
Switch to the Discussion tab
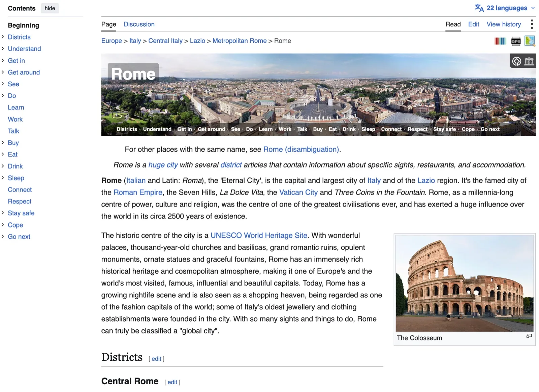139,24
